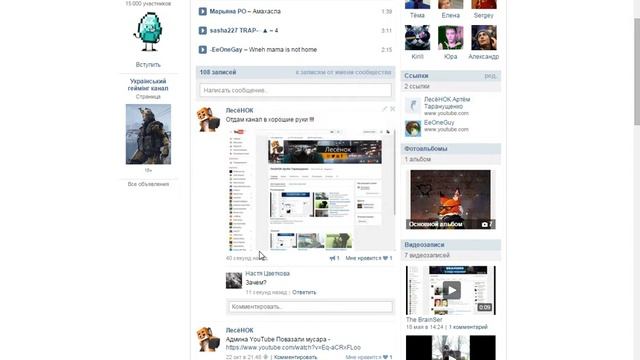640x360 pixels.
Task: Open member Александр's avatar
Action: point(484,38)
